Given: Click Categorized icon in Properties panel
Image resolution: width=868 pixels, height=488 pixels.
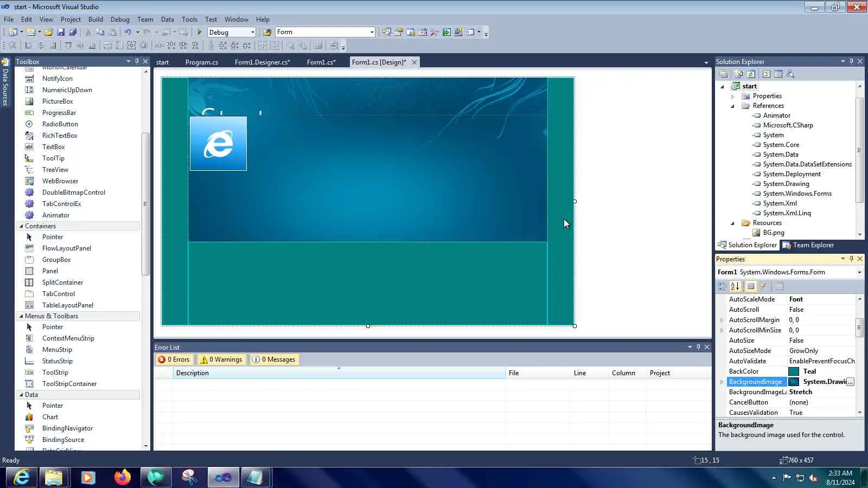Looking at the screenshot, I should [x=722, y=286].
